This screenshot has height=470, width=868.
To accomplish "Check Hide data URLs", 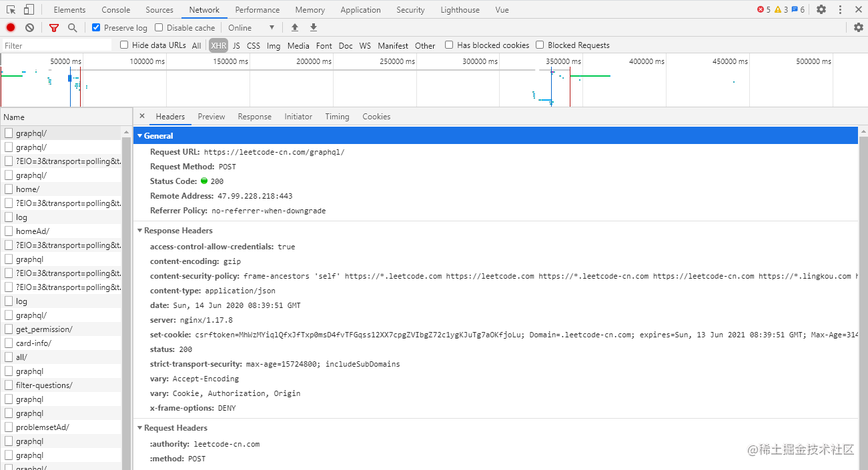I will pyautogui.click(x=124, y=45).
